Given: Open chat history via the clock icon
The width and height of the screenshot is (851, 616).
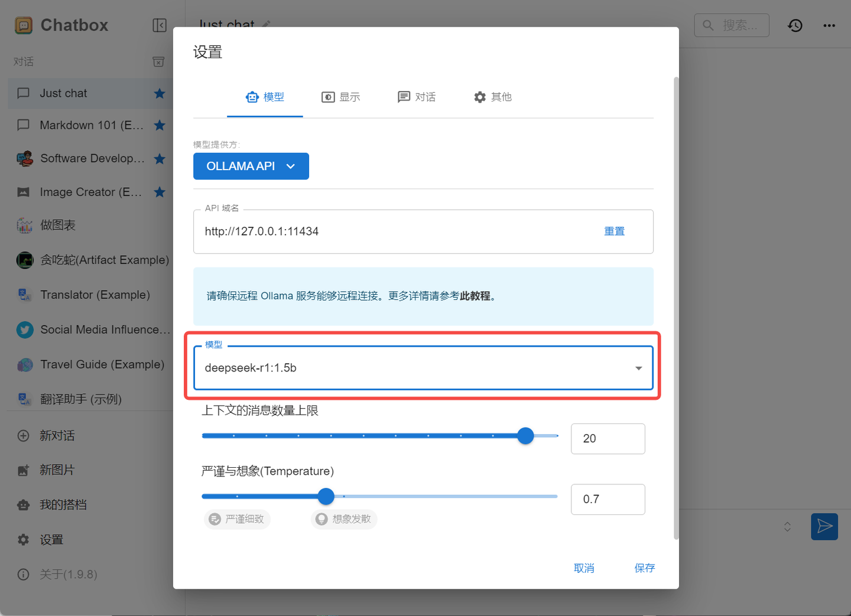Looking at the screenshot, I should 795,25.
